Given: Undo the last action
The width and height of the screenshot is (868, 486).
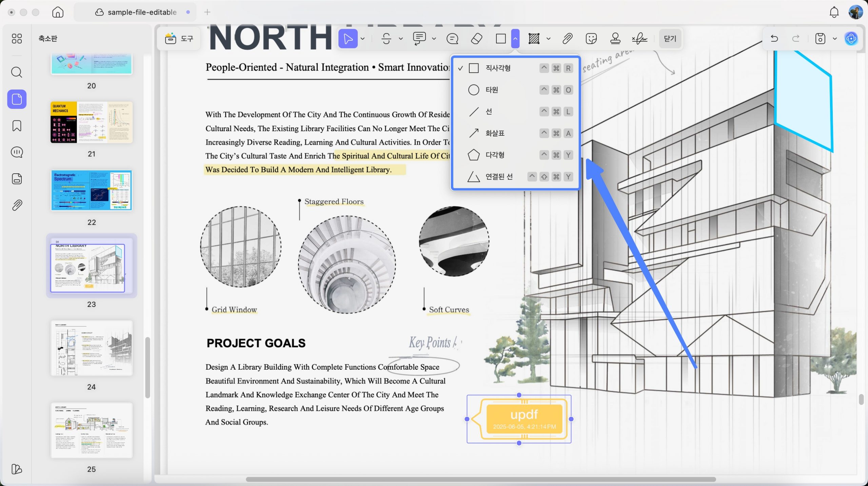Looking at the screenshot, I should pos(774,38).
